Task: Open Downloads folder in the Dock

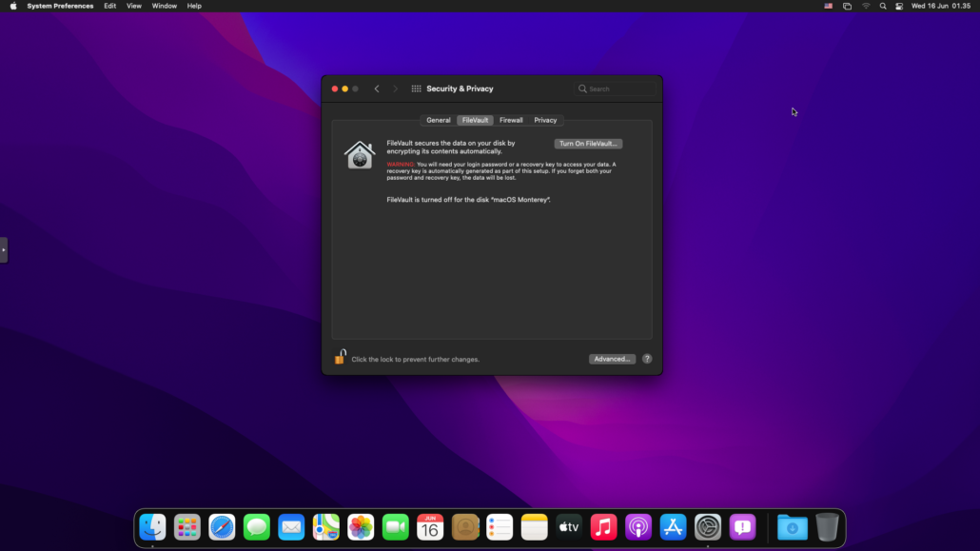Action: 793,527
